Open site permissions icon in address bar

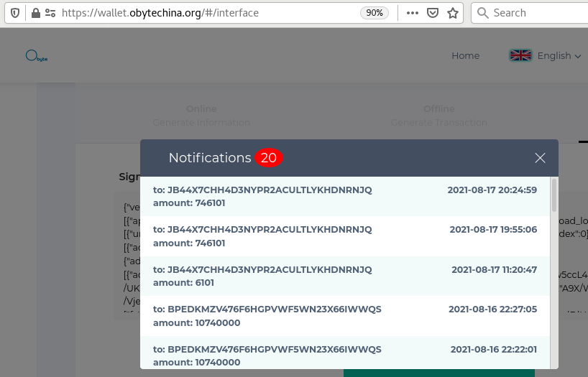[50, 13]
